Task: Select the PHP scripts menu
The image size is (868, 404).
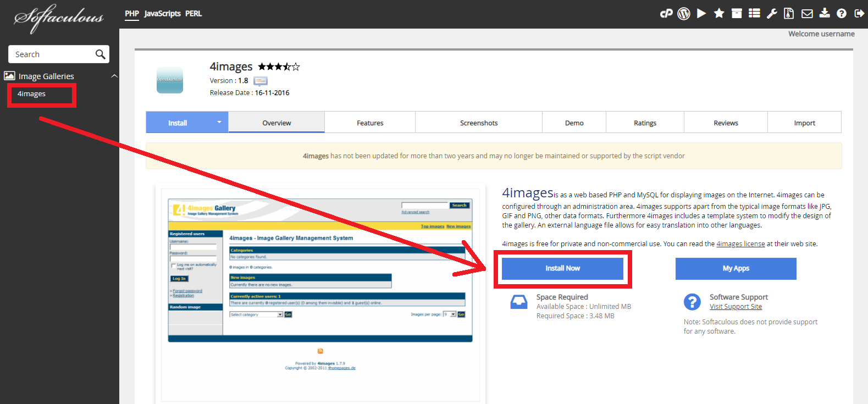Action: 132,14
